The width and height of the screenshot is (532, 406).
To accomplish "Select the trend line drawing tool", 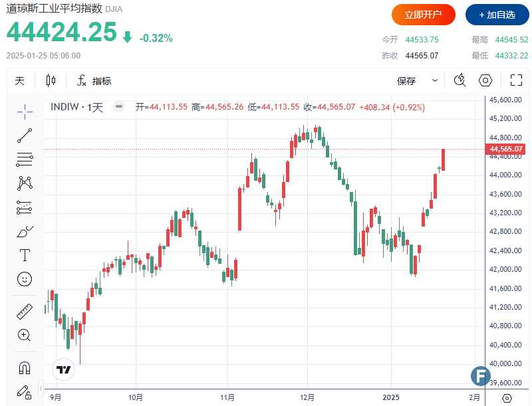I will (25, 136).
